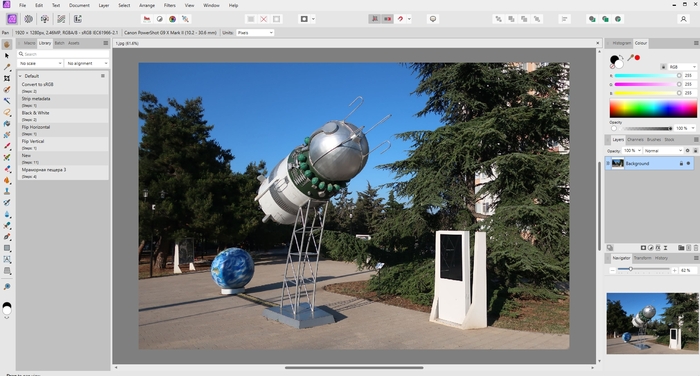Add a group folder in Layers panel

click(x=681, y=248)
